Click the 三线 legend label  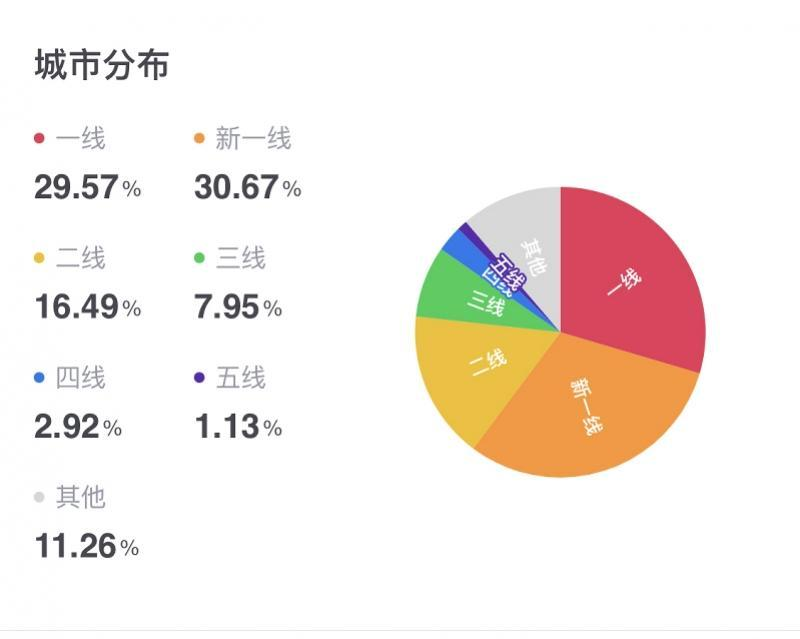[x=241, y=258]
